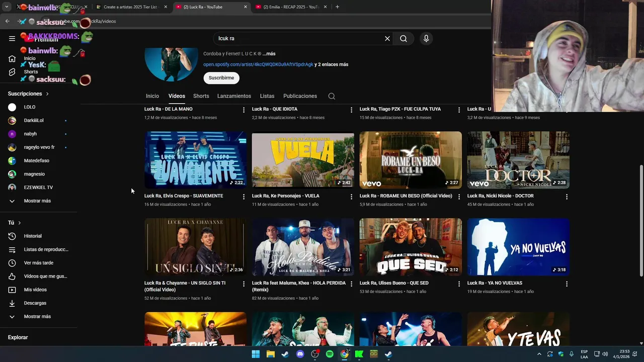Open options menu for Luck Ra - DE LA MANO

point(244,110)
